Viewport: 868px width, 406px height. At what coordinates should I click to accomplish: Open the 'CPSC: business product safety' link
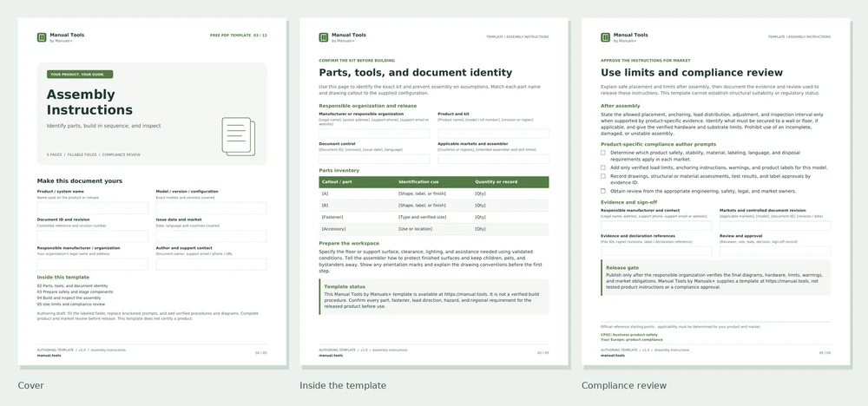tap(628, 335)
